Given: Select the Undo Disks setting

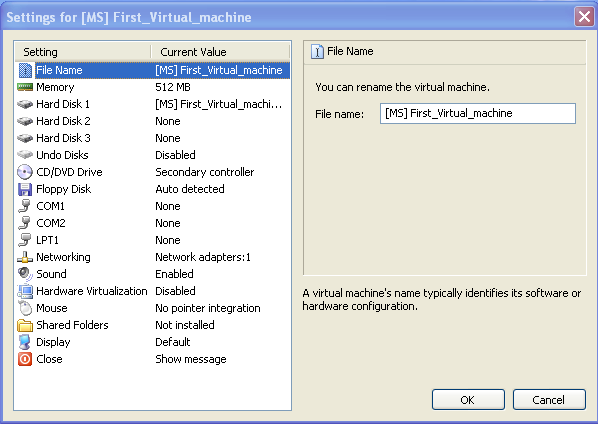Looking at the screenshot, I should tap(153, 155).
